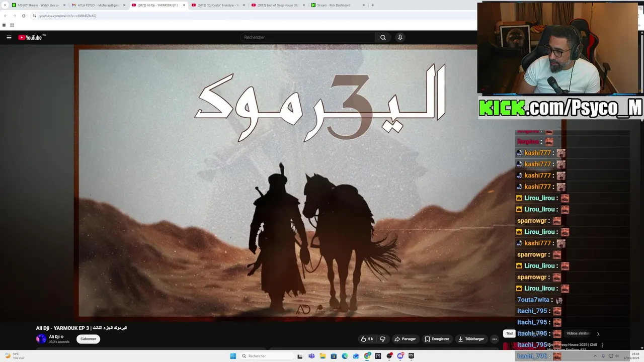Open Discord from the taskbar
Screen dimensions: 644x362
click(x=400, y=356)
